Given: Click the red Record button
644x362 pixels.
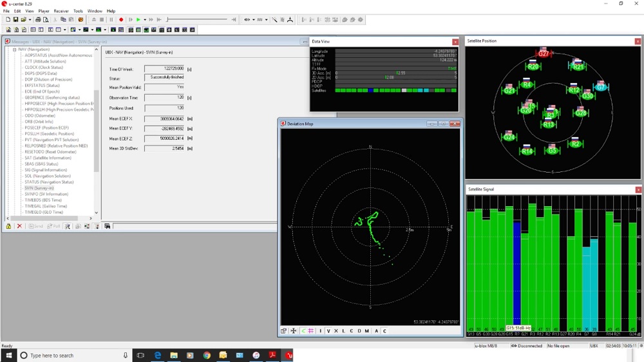Looking at the screenshot, I should (121, 20).
